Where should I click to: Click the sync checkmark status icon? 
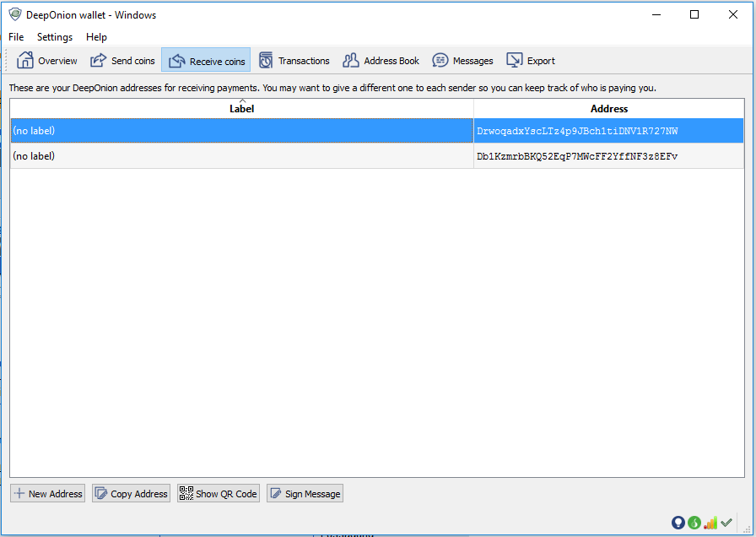[726, 523]
